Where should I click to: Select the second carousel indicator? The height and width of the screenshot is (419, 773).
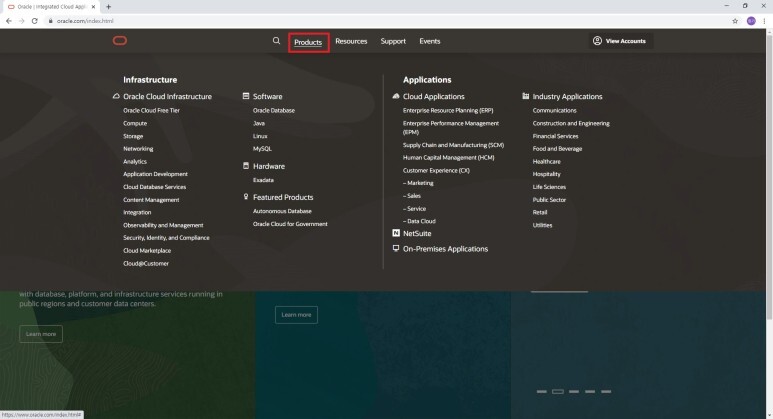(558, 391)
